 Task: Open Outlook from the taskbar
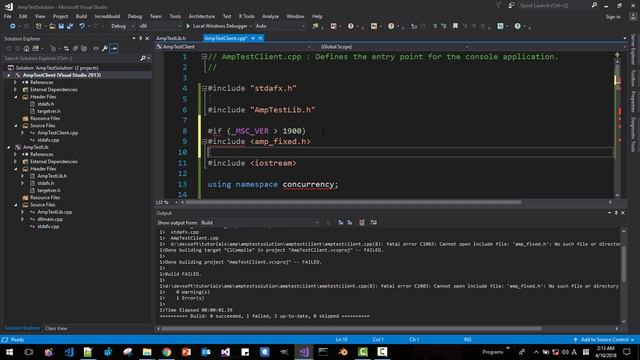[x=206, y=352]
